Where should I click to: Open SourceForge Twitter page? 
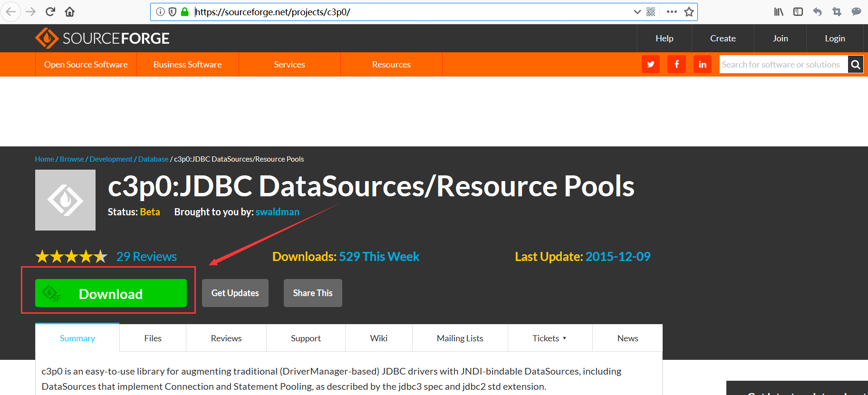click(x=651, y=64)
